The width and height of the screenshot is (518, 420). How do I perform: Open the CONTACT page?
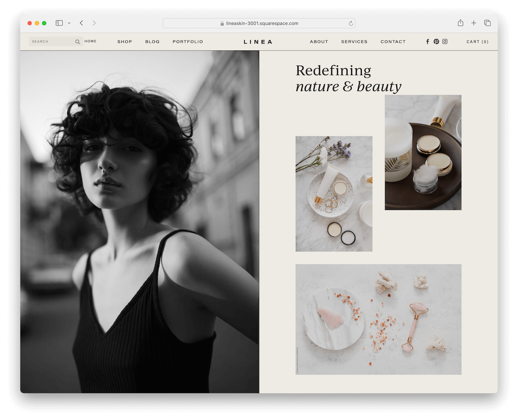393,41
